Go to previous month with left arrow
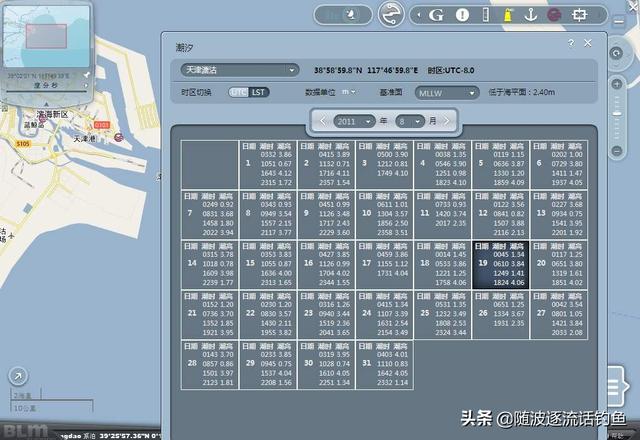This screenshot has height=440, width=640. [321, 120]
